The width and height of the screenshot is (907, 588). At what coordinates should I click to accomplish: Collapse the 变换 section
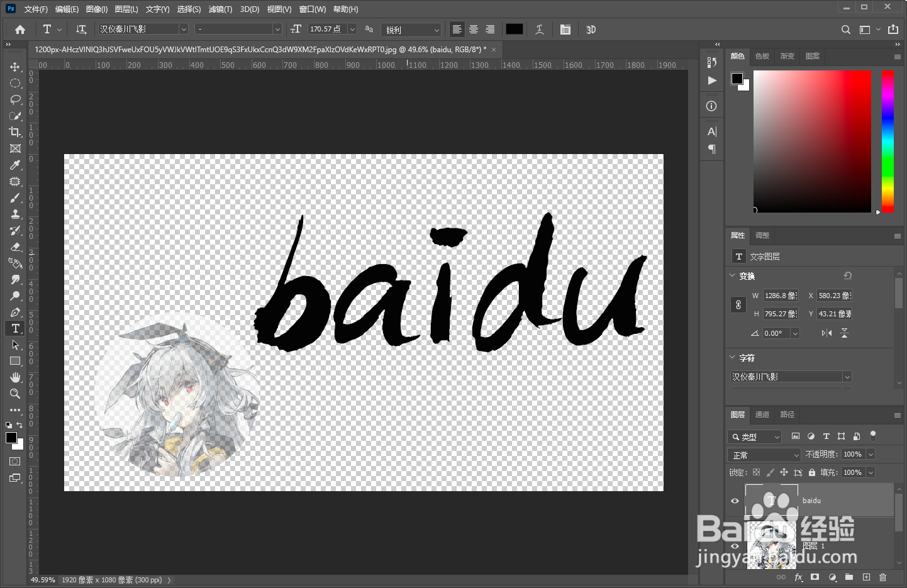point(732,275)
